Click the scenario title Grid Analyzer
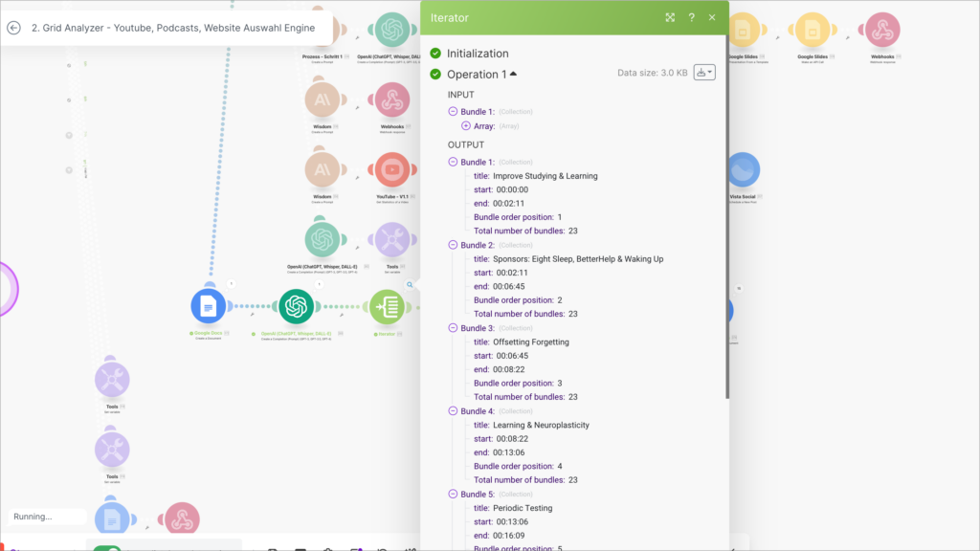980x551 pixels. pos(173,28)
